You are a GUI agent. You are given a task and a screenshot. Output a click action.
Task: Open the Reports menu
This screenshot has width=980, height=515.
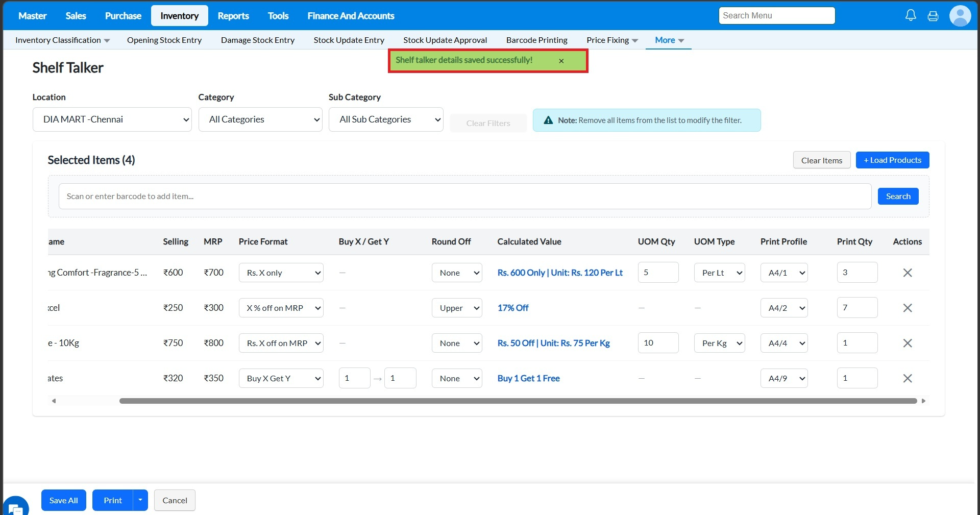233,16
